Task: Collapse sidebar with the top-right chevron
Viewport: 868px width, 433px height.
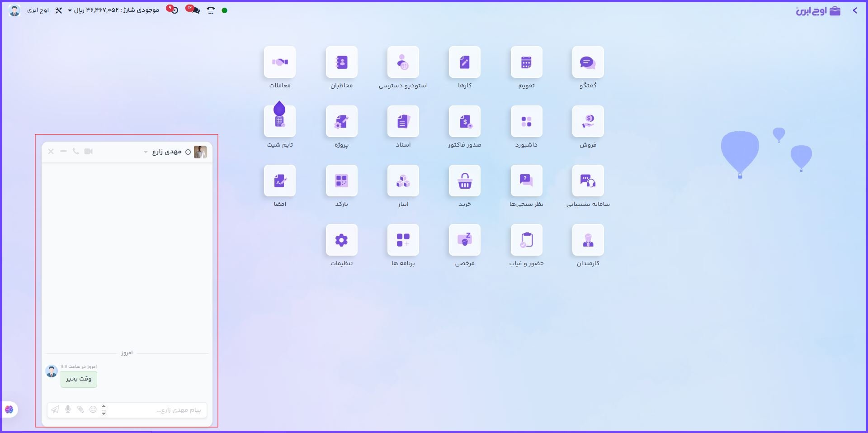Action: pyautogui.click(x=854, y=10)
